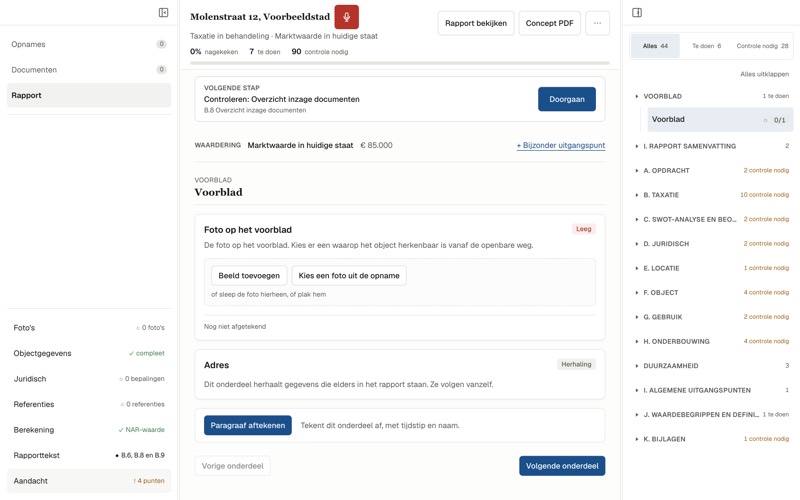Image resolution: width=800 pixels, height=500 pixels.
Task: Open Rapport bekijken
Action: click(x=476, y=23)
